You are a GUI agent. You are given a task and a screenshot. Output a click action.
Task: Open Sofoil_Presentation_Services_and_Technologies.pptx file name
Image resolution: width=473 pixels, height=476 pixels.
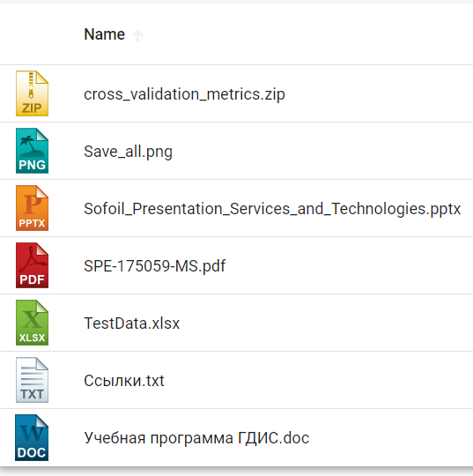click(272, 209)
